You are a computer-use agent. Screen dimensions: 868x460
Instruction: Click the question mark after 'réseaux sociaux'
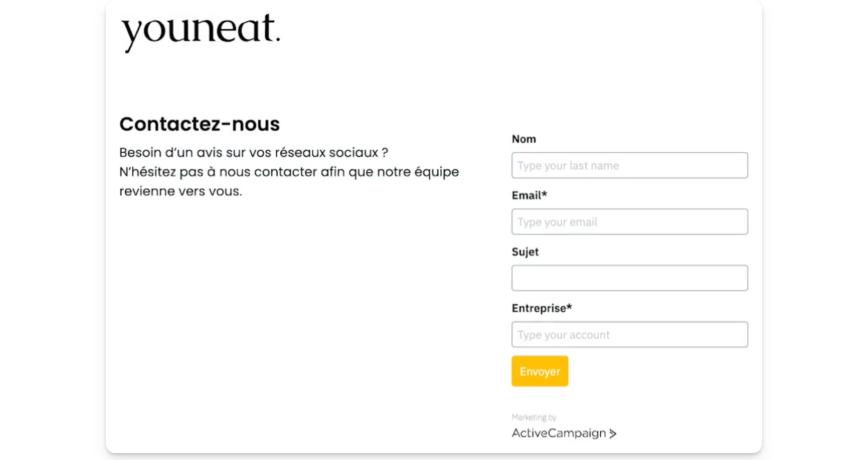coord(385,152)
